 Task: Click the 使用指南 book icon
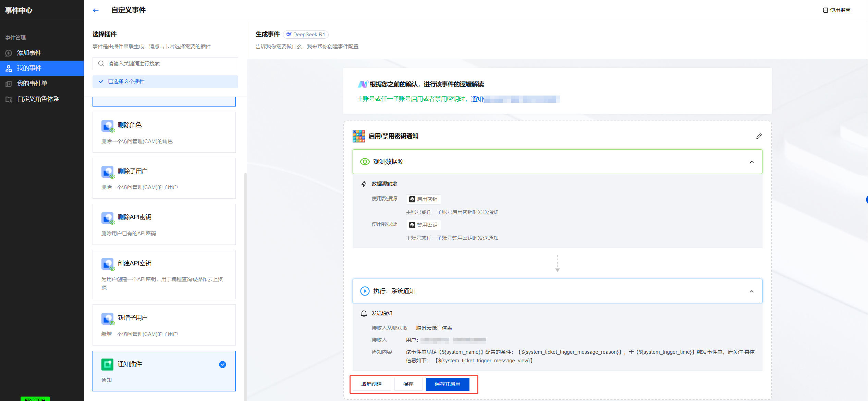click(x=825, y=10)
